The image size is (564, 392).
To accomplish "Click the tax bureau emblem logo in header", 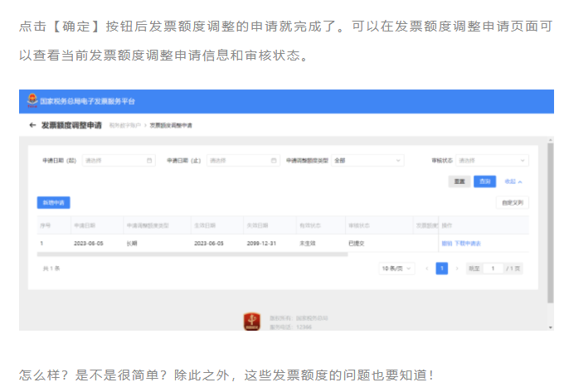I will click(30, 101).
